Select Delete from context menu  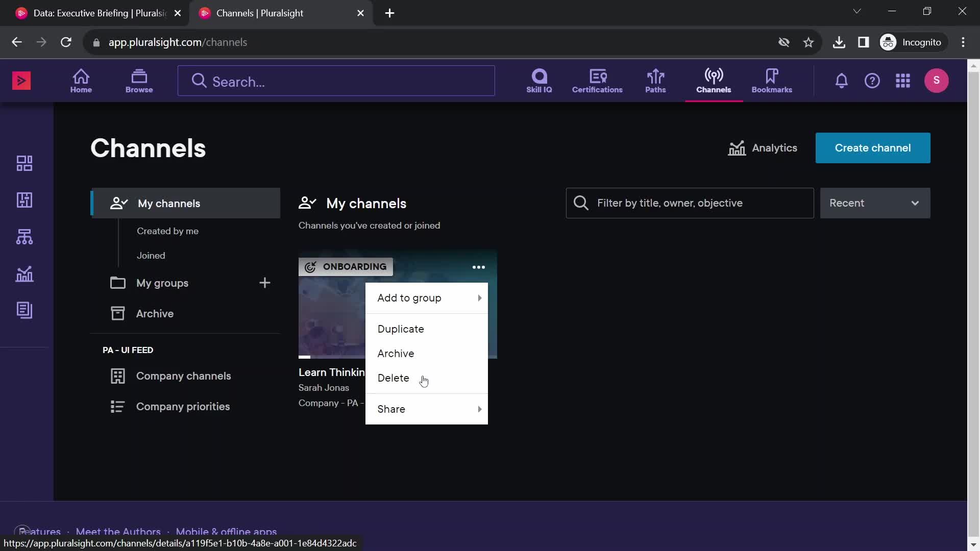pos(393,378)
